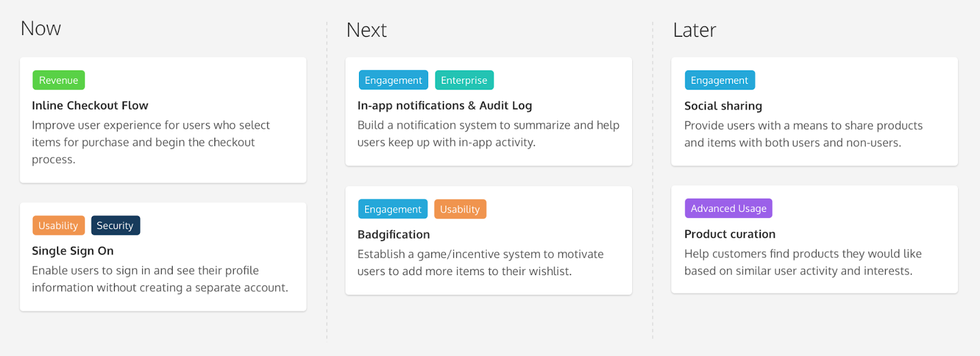Select the dark Security tag

(115, 225)
